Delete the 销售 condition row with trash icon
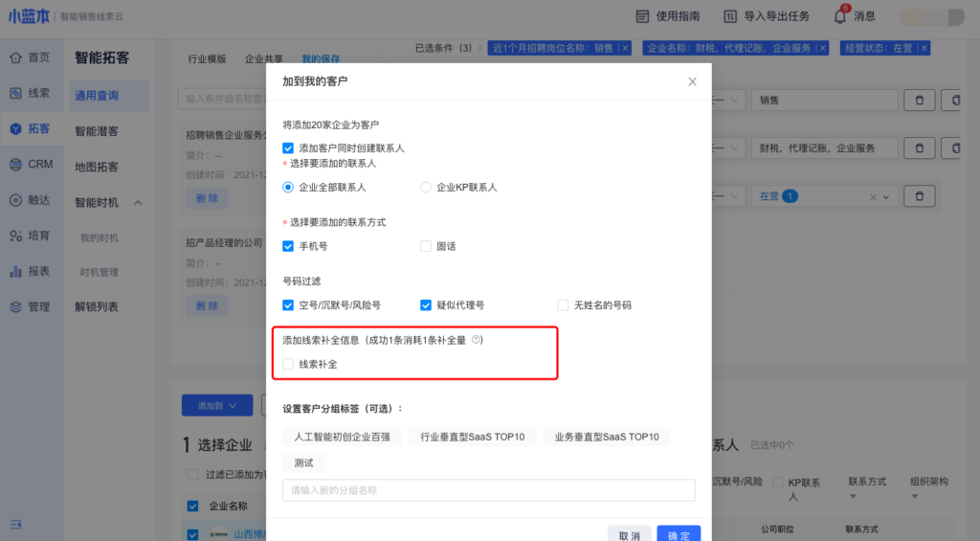 pyautogui.click(x=920, y=100)
